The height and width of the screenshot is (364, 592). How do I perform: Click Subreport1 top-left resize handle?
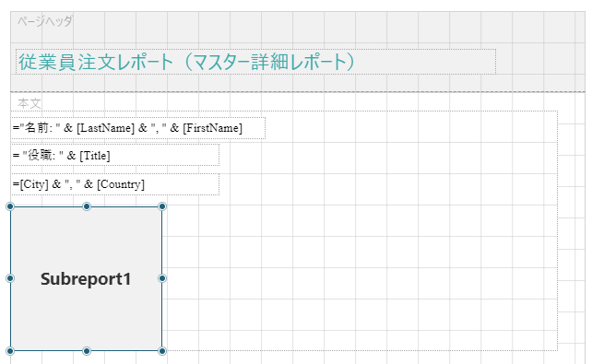point(10,206)
